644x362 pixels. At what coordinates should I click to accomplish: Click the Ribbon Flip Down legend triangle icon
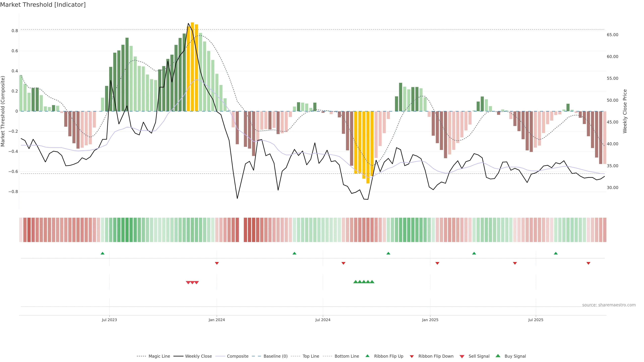coord(412,356)
